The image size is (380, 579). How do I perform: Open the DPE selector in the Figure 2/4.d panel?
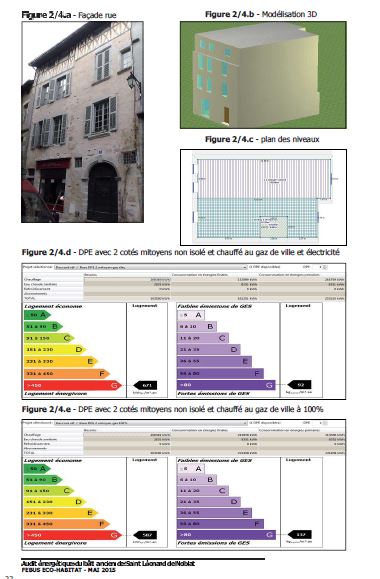coord(323,267)
